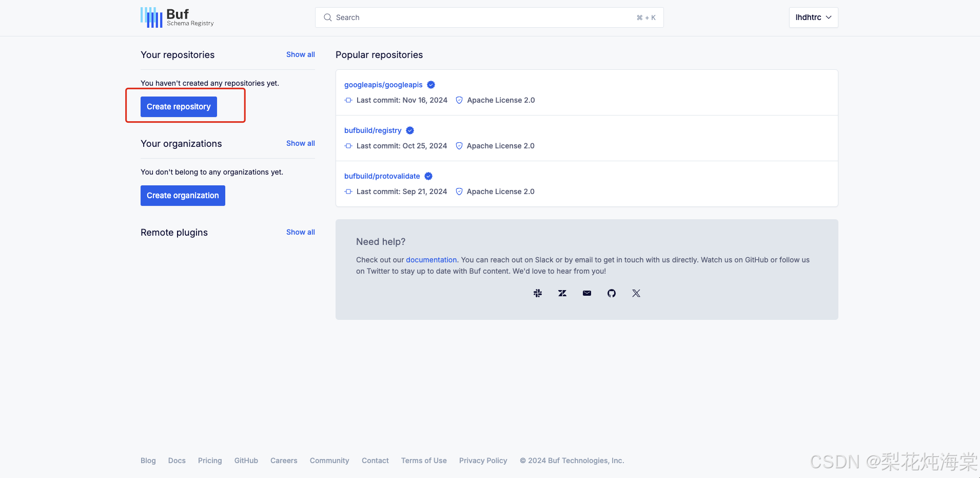Click the 'Your organizations' heading
Screen dimensions: 980x478
pos(181,144)
